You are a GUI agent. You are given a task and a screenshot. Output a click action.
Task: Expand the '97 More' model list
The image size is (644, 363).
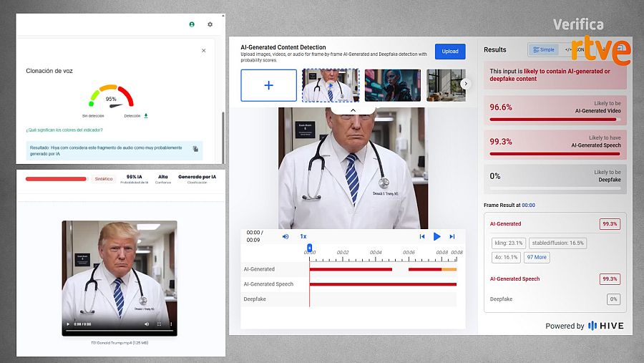[x=537, y=257]
